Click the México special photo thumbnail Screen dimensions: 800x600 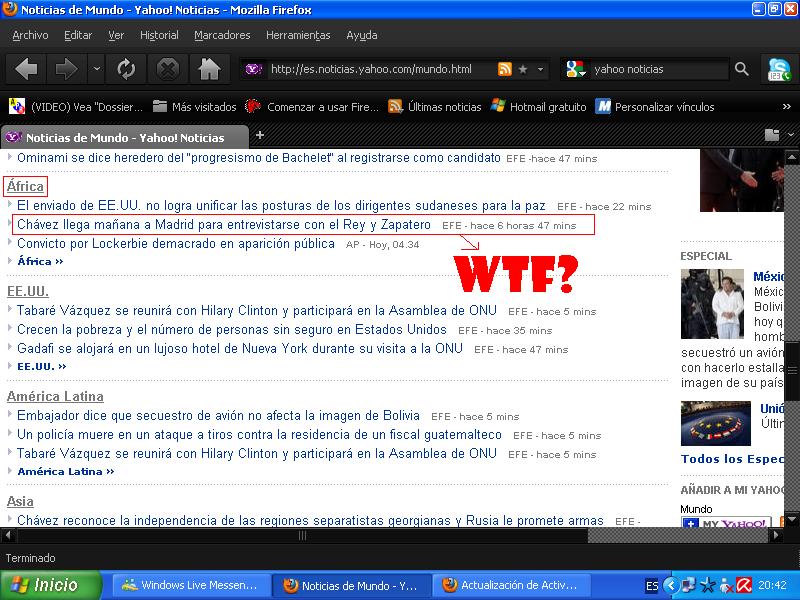pyautogui.click(x=712, y=304)
